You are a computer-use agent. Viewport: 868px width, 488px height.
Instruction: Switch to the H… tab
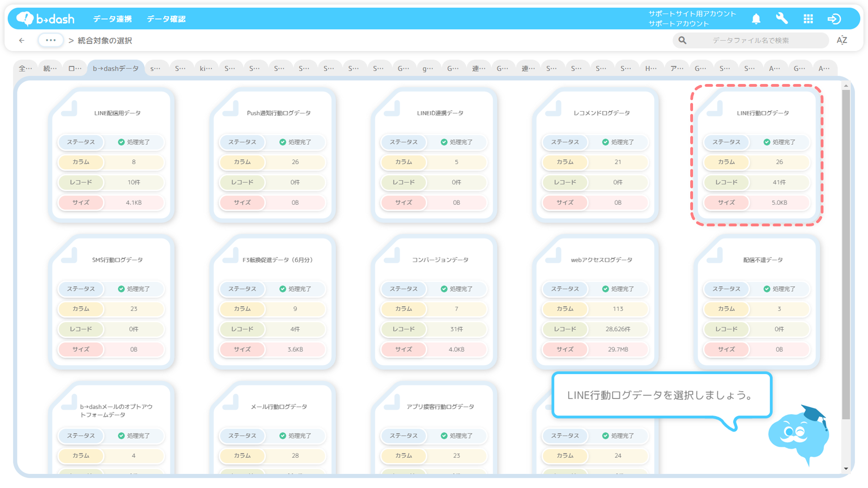pos(651,68)
